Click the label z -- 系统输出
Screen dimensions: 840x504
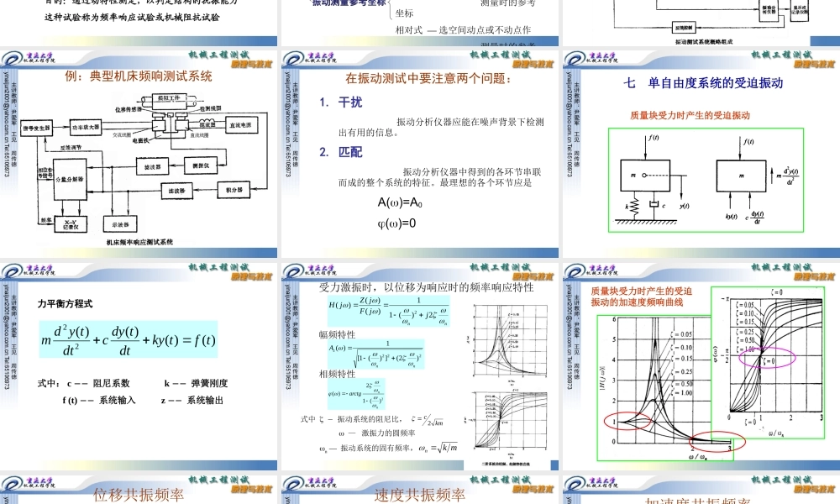pyautogui.click(x=192, y=400)
